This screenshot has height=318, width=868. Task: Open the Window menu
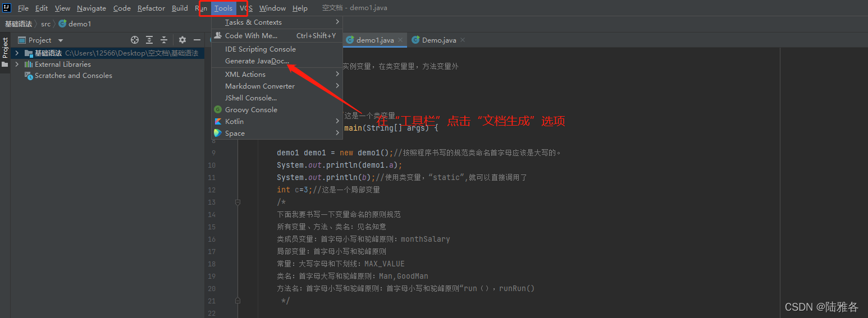click(x=272, y=8)
